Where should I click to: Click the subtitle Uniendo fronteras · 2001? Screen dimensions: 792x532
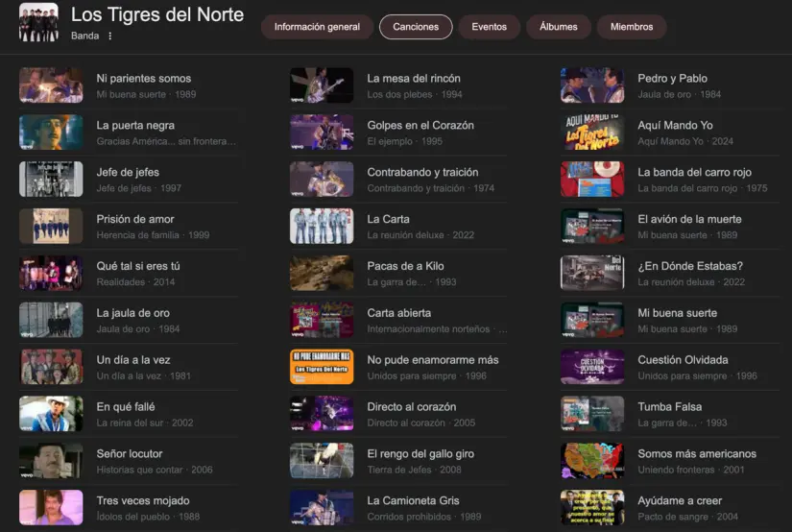coord(691,470)
